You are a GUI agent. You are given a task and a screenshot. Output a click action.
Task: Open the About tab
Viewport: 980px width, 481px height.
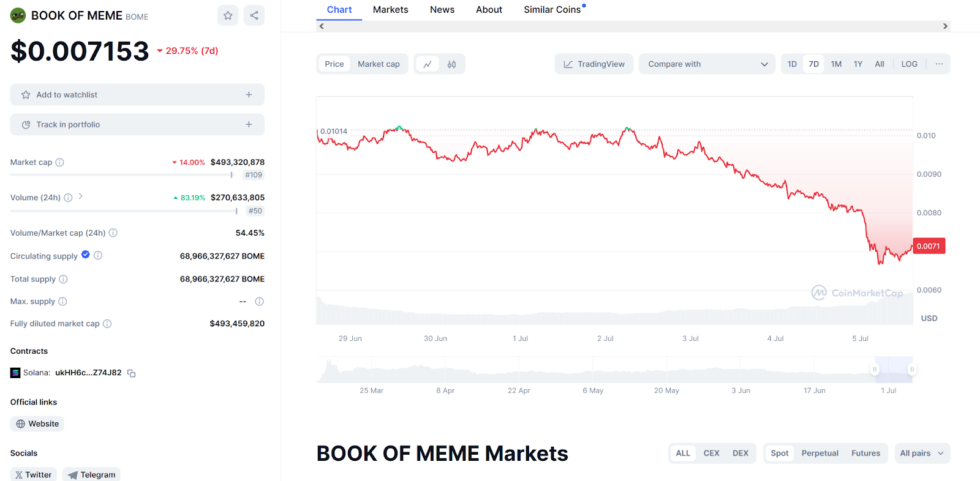(489, 10)
